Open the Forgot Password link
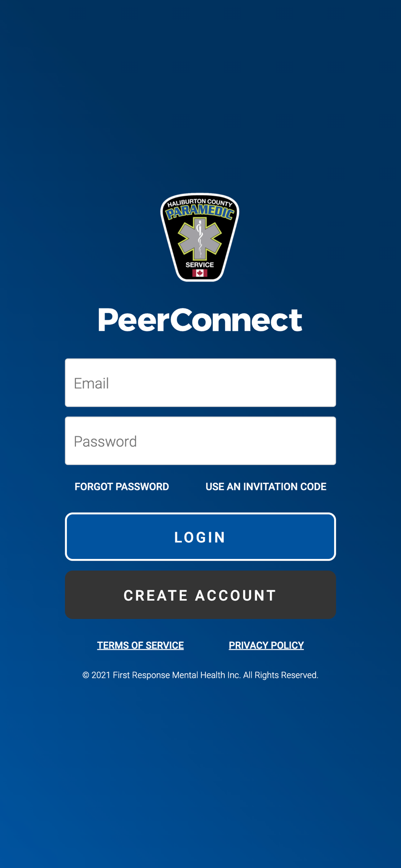Viewport: 401px width, 868px height. (122, 487)
